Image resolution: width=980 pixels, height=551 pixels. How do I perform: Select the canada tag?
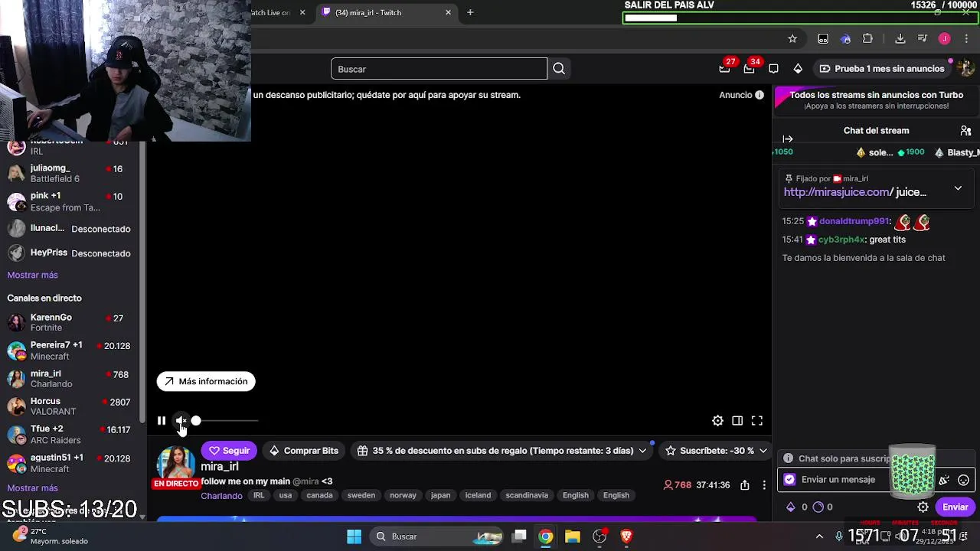click(x=319, y=495)
